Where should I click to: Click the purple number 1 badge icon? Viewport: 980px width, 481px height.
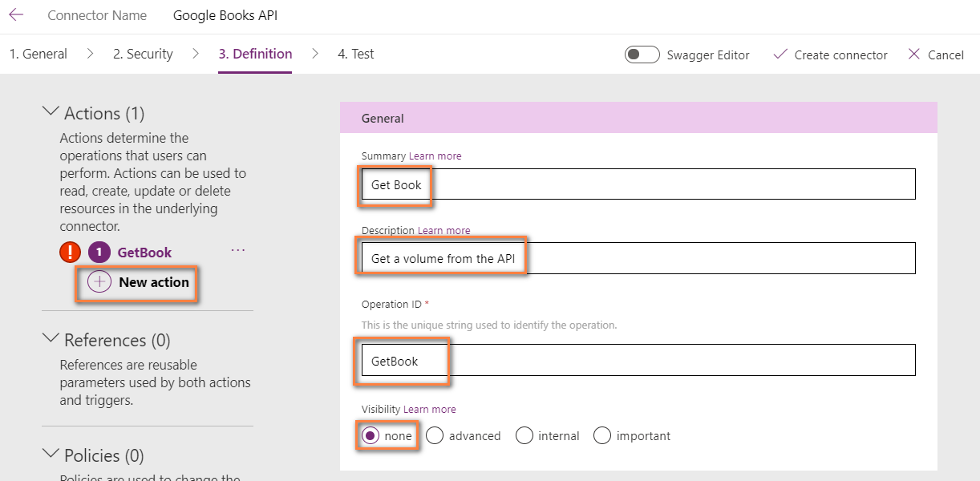click(x=99, y=253)
